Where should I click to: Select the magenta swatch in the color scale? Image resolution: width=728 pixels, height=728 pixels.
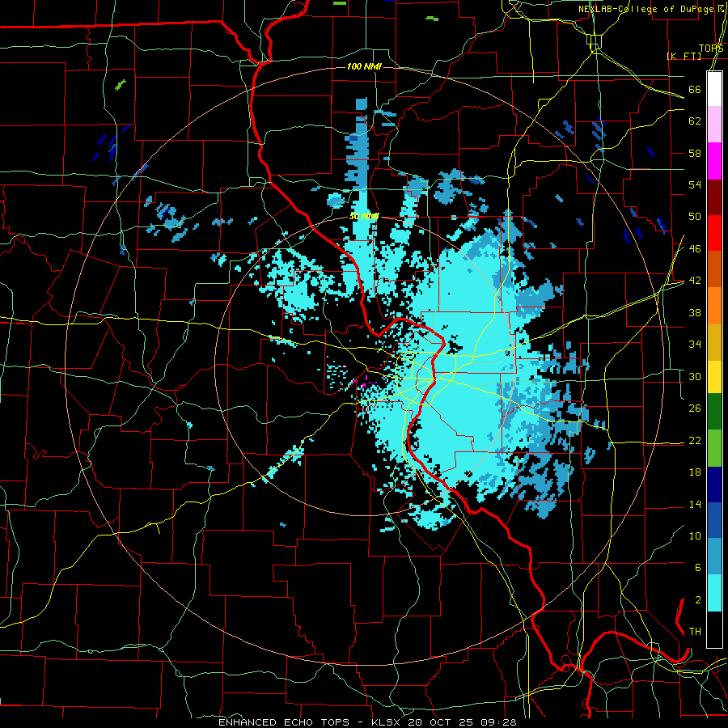714,161
